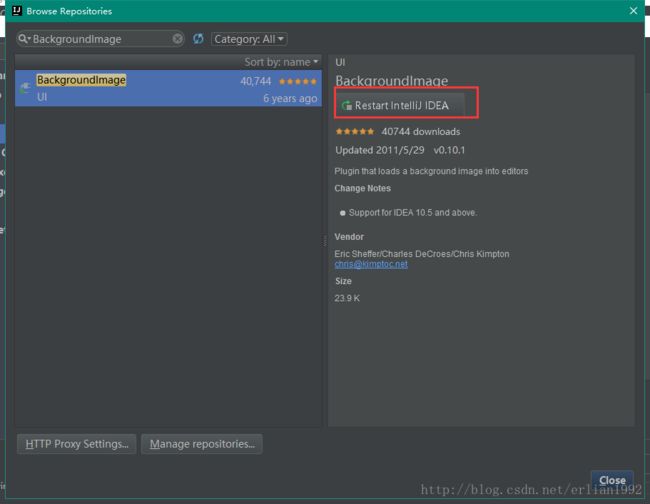Close the Browse Repositories dialog with X

pyautogui.click(x=633, y=11)
